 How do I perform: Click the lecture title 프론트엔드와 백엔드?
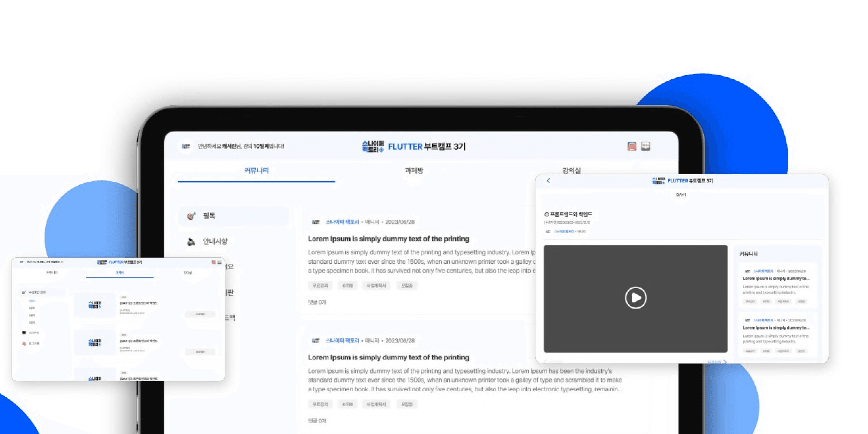click(x=571, y=214)
